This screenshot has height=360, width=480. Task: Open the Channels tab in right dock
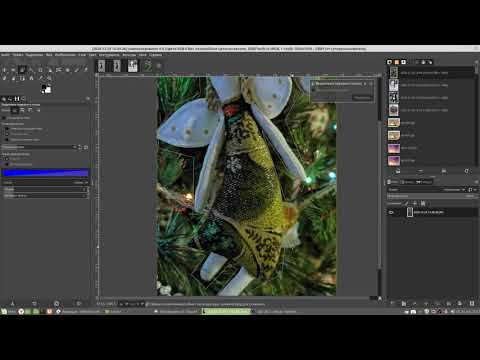tap(408, 182)
